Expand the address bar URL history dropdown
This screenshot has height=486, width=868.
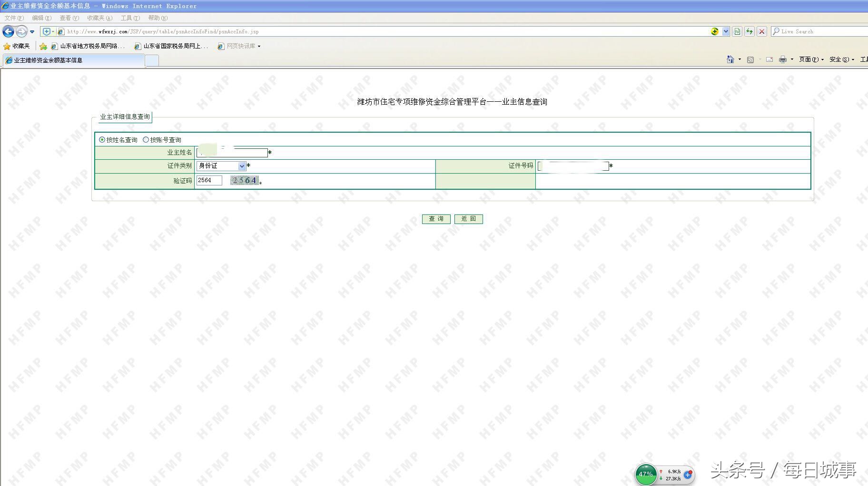click(726, 31)
